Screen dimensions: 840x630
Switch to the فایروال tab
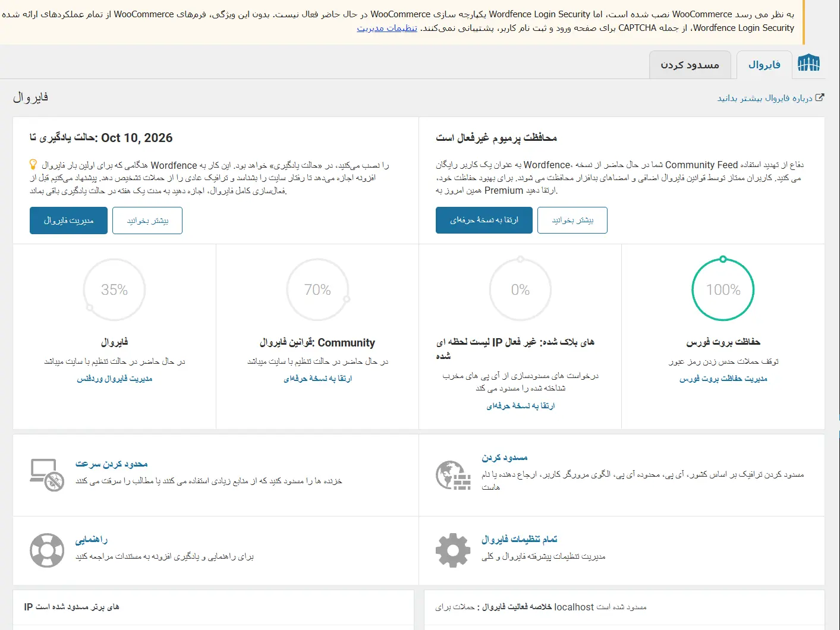click(765, 65)
